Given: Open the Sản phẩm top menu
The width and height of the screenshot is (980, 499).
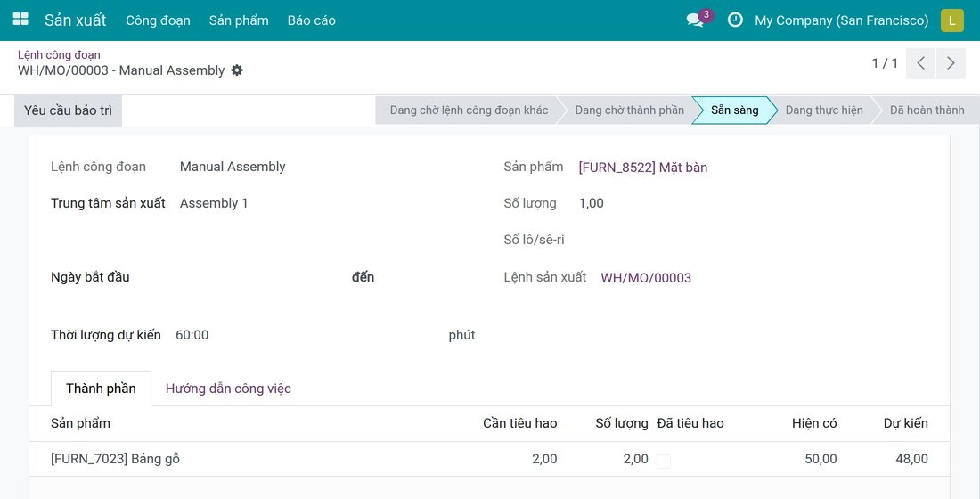Looking at the screenshot, I should pos(239,20).
